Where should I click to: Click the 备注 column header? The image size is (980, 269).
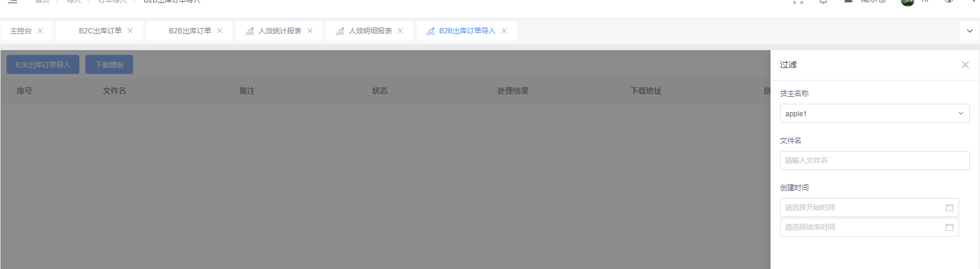247,91
